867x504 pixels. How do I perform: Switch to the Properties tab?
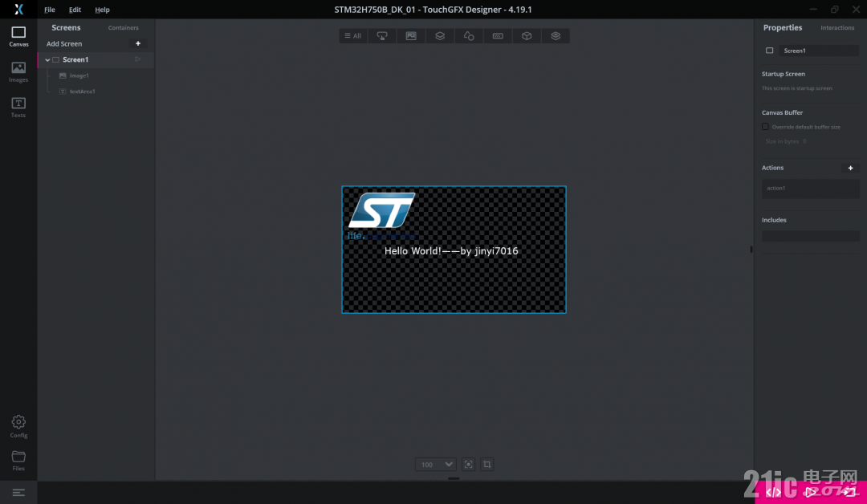(x=783, y=27)
